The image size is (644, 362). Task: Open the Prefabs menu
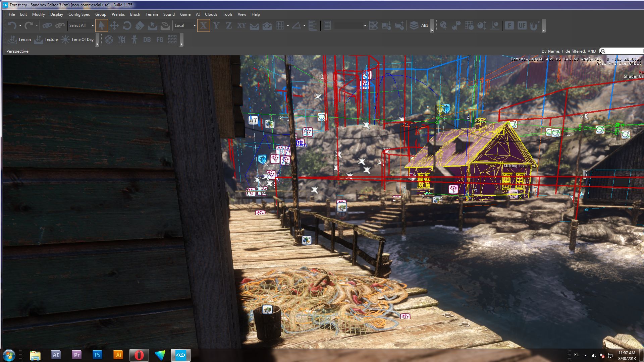click(x=118, y=14)
